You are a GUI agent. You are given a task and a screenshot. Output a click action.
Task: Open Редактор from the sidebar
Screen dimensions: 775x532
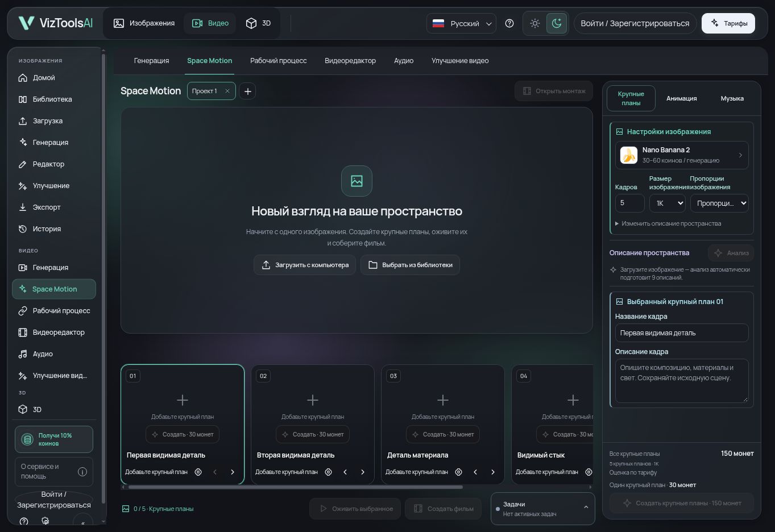(x=54, y=164)
